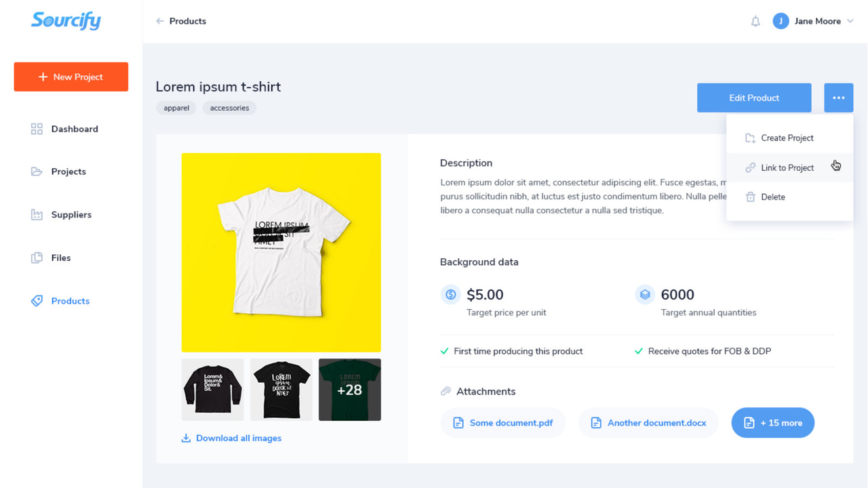Click the Files sidebar icon

click(36, 258)
